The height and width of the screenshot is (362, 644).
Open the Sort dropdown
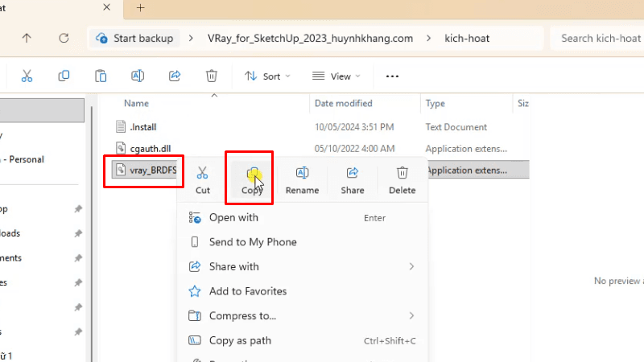click(x=267, y=76)
